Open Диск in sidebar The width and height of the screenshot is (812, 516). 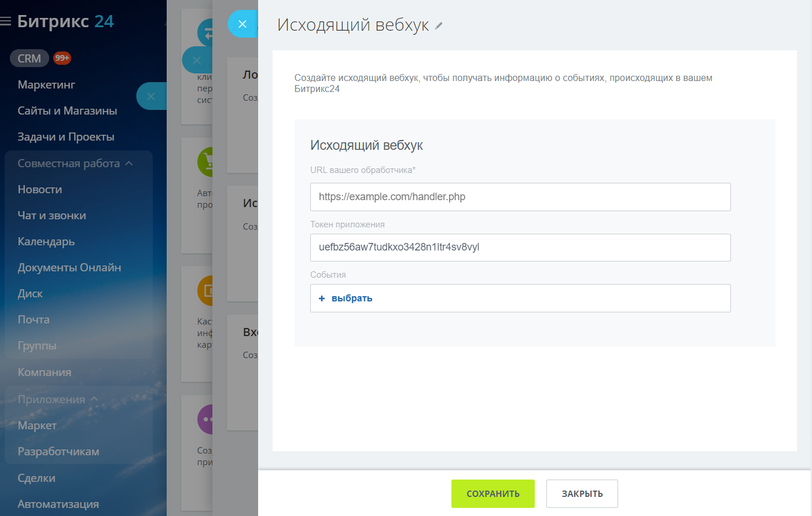30,293
